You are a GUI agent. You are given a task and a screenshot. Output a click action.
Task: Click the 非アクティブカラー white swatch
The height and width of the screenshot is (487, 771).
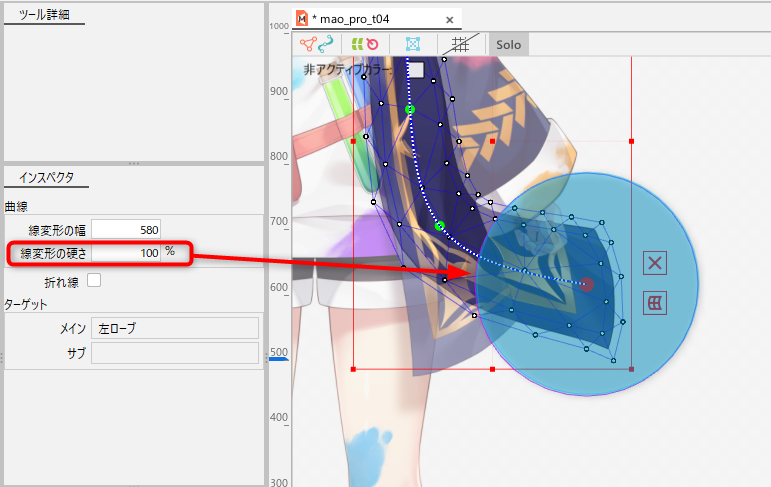coord(415,70)
